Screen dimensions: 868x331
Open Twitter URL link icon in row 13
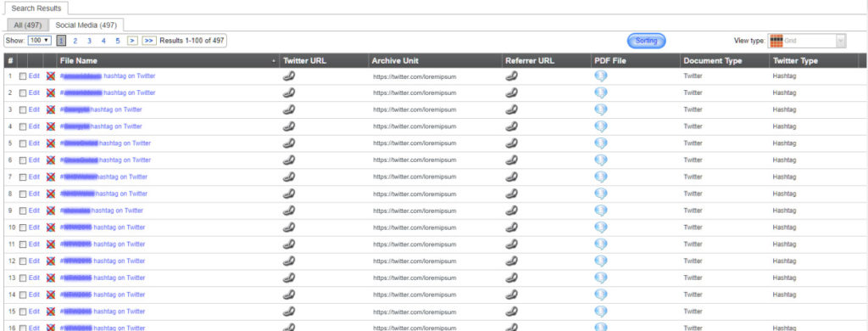tap(288, 278)
